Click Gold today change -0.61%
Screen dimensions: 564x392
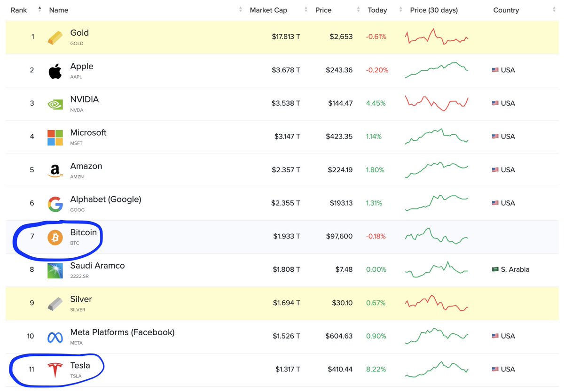[376, 37]
